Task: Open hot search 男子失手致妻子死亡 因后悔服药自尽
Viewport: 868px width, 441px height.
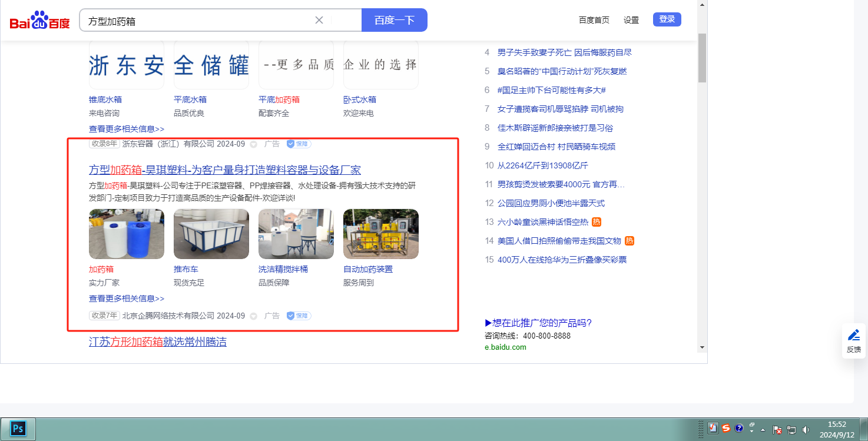Action: 565,52
